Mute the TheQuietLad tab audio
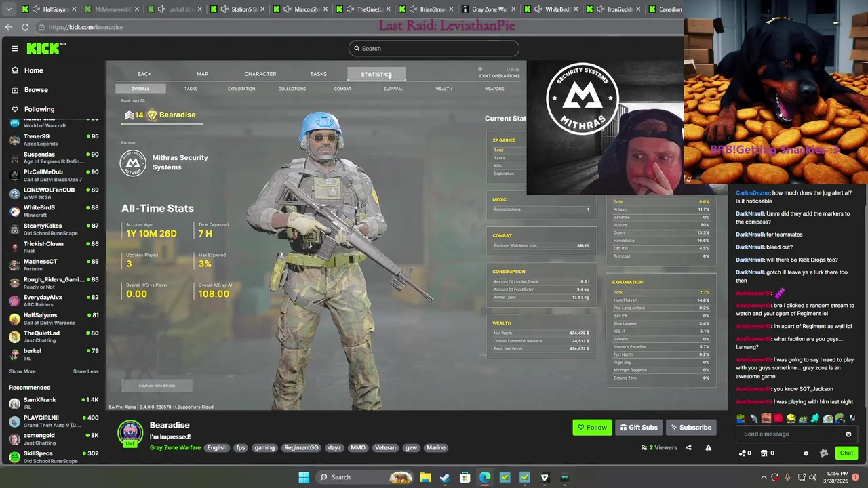This screenshot has height=488, width=868. (351, 9)
